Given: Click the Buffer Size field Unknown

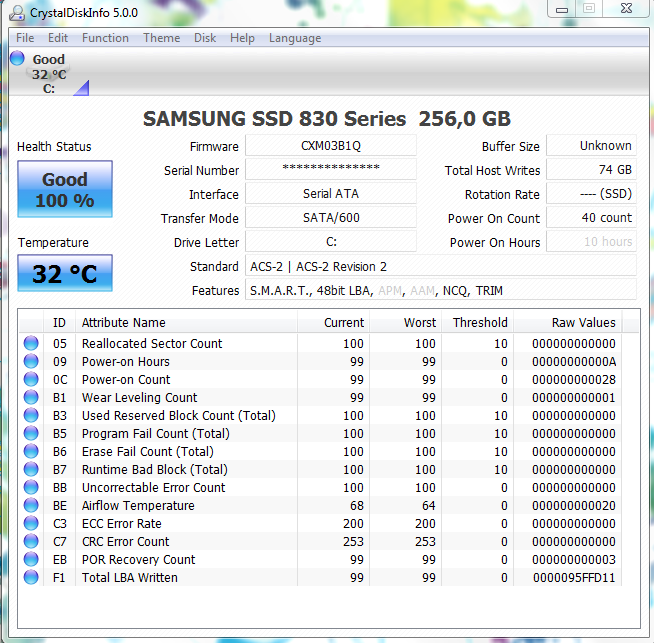Looking at the screenshot, I should point(591,146).
